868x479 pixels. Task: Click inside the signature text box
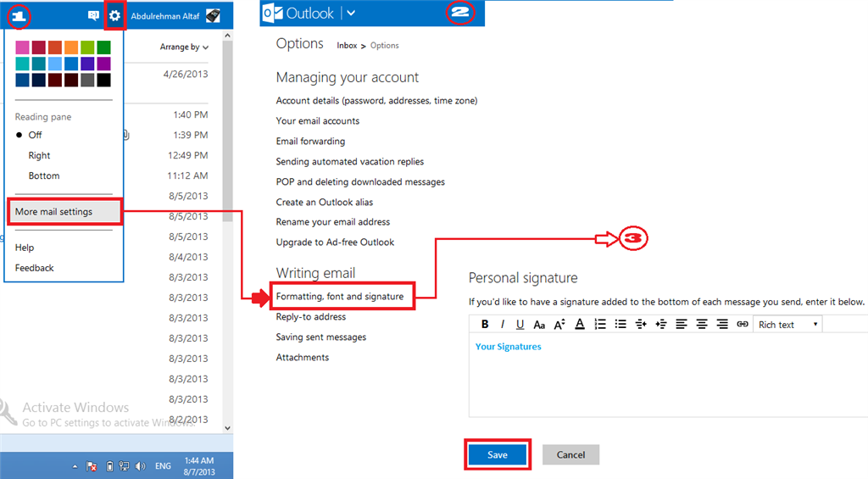pos(668,375)
